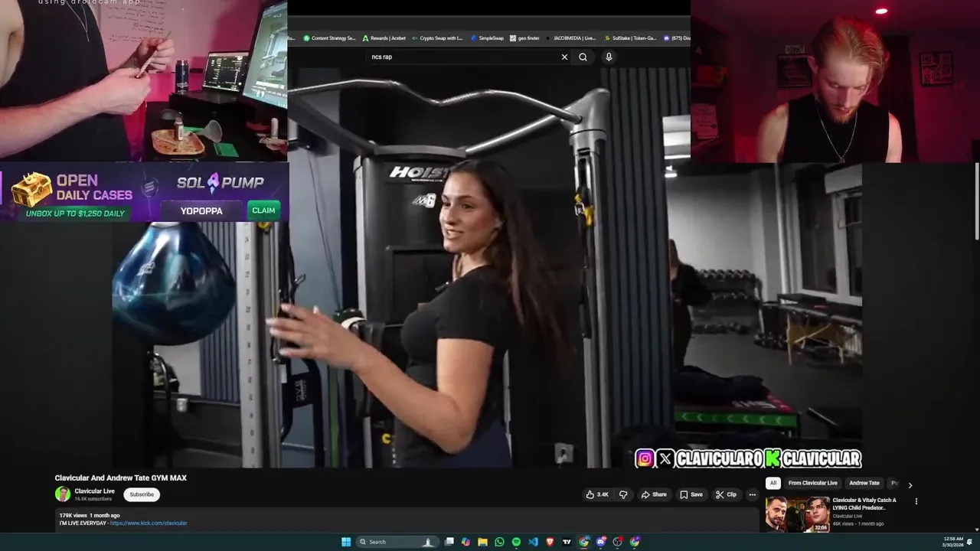The image size is (980, 551).
Task: Open 'SolStake | Token-Ga...' bookmark
Action: (x=629, y=37)
